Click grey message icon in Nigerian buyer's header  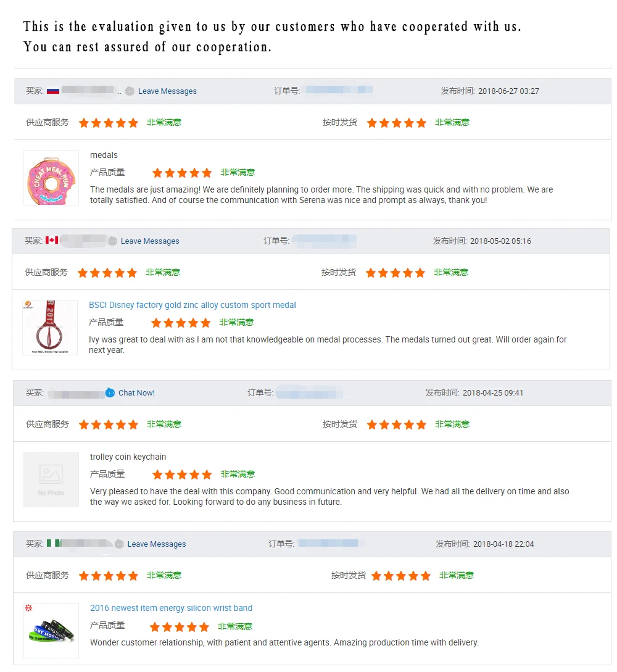pos(119,544)
